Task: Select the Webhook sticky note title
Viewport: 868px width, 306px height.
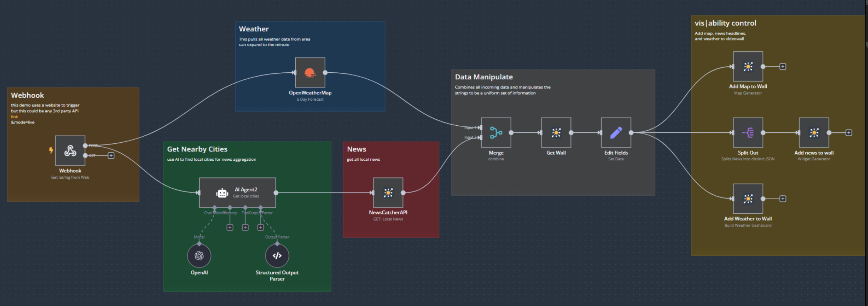Action: pos(27,95)
